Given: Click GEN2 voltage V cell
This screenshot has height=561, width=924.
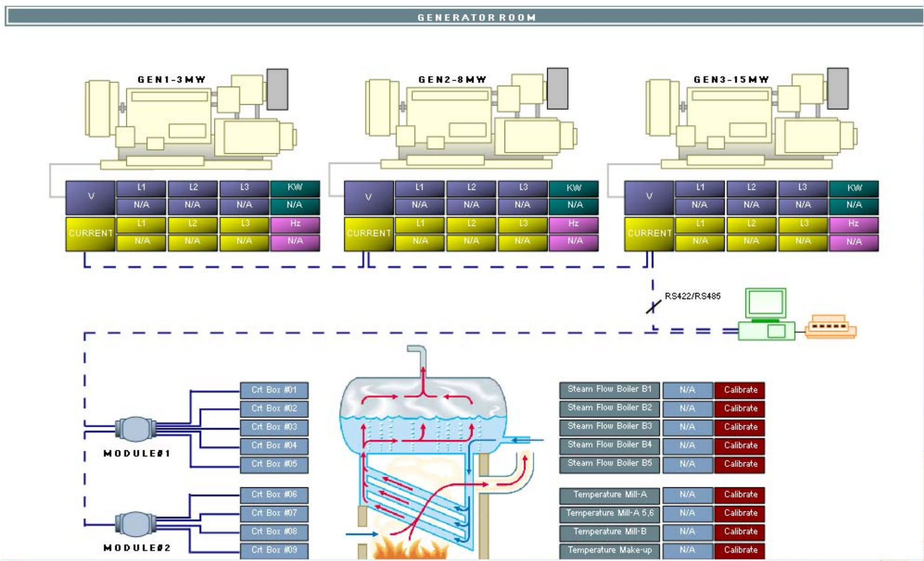Looking at the screenshot, I should pyautogui.click(x=368, y=197).
